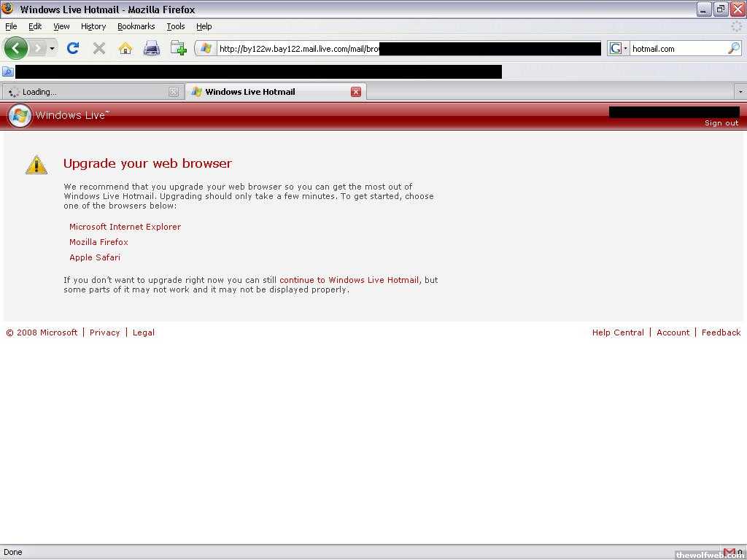Viewport: 747px width, 560px height.
Task: Go to the Home page icon
Action: [x=125, y=48]
